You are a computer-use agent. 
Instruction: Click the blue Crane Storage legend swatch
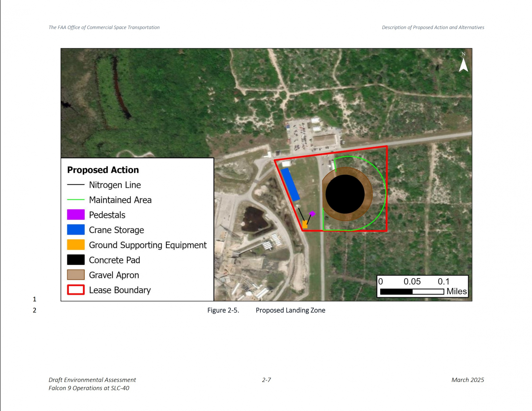76,230
